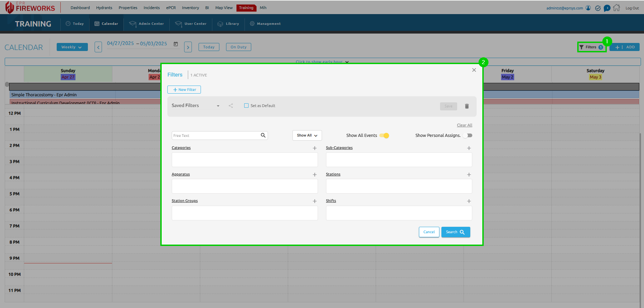This screenshot has width=644, height=308.
Task: Open the chat notifications icon
Action: [x=607, y=8]
